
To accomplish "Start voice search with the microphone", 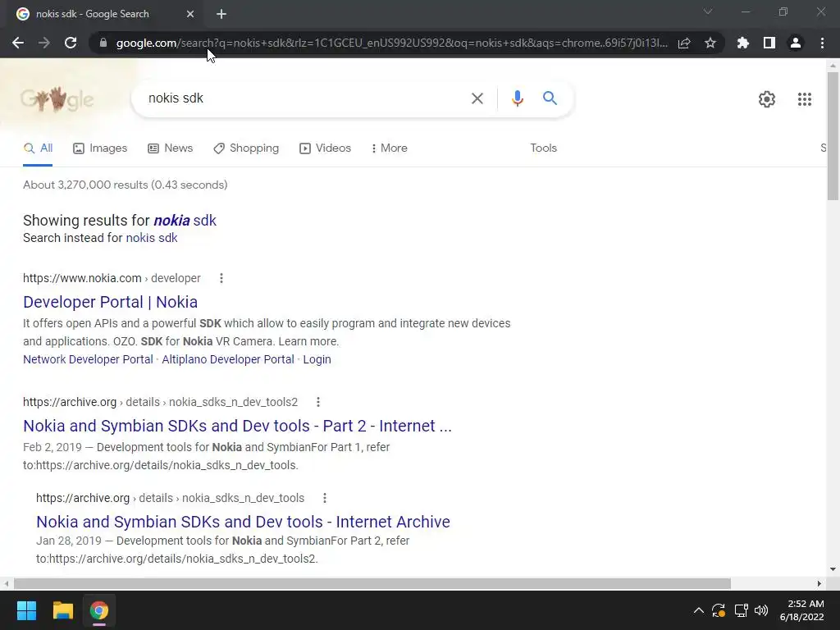I will [517, 98].
